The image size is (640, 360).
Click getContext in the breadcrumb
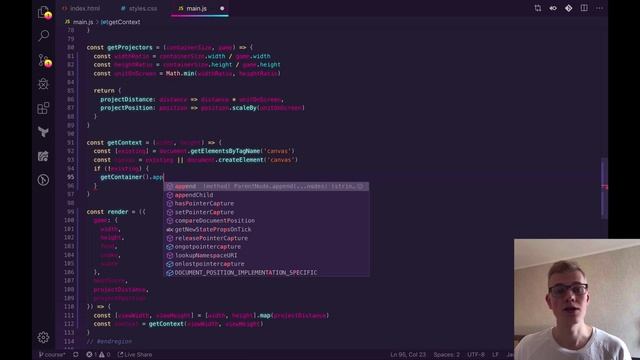(x=124, y=22)
